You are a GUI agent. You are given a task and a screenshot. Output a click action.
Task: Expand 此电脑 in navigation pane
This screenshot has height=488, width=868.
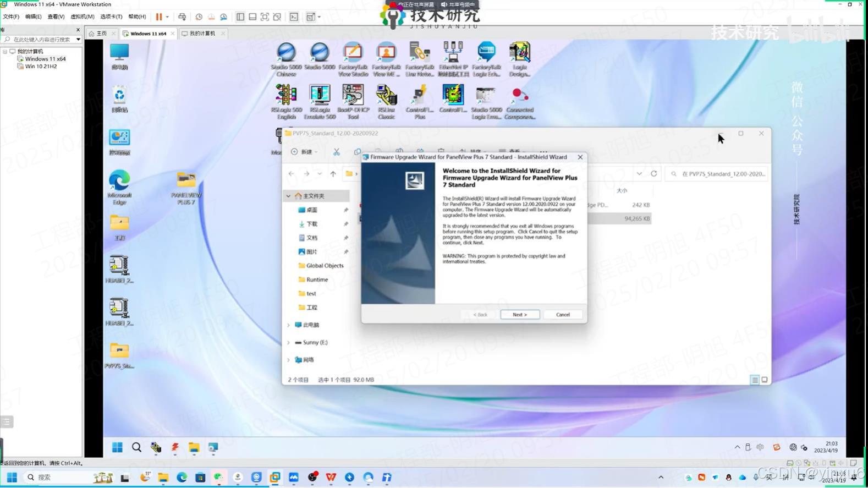tap(288, 325)
